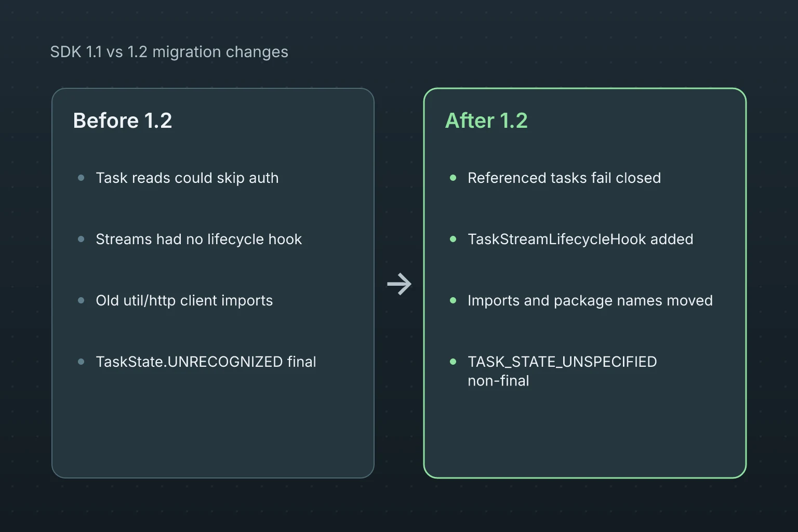The height and width of the screenshot is (532, 798).
Task: Click the green bullet beside TASK_STATE_UNSPECIFIED
Action: (x=453, y=362)
